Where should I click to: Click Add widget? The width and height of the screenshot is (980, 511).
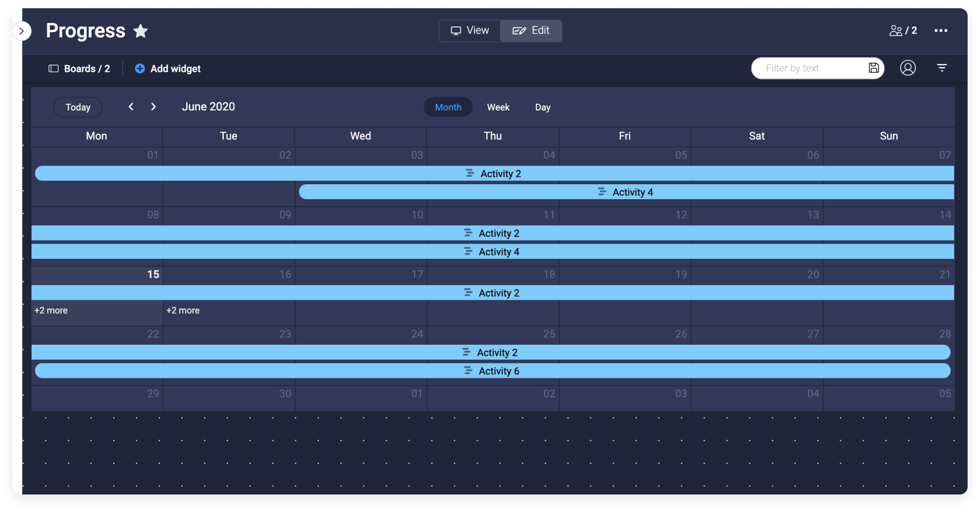pyautogui.click(x=168, y=69)
